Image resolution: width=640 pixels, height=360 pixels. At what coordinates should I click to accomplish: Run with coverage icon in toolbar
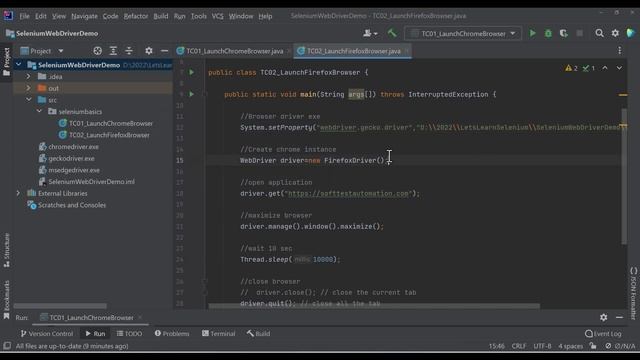click(564, 33)
